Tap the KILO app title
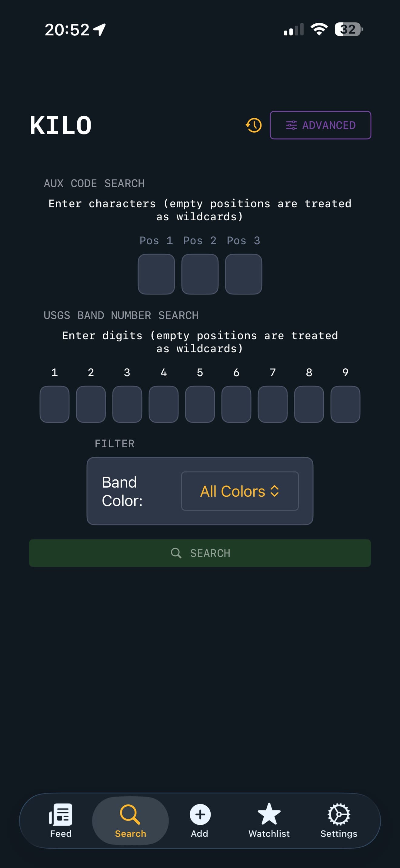 click(x=60, y=125)
